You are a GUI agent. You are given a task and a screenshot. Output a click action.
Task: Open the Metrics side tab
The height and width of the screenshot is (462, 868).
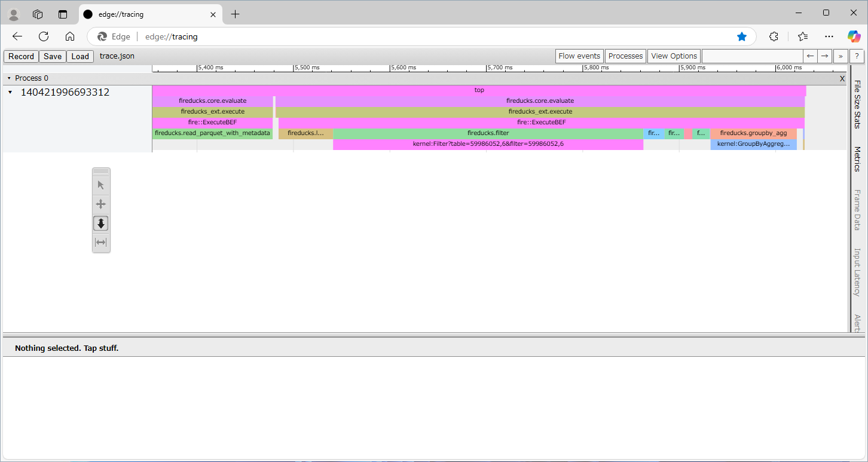857,159
